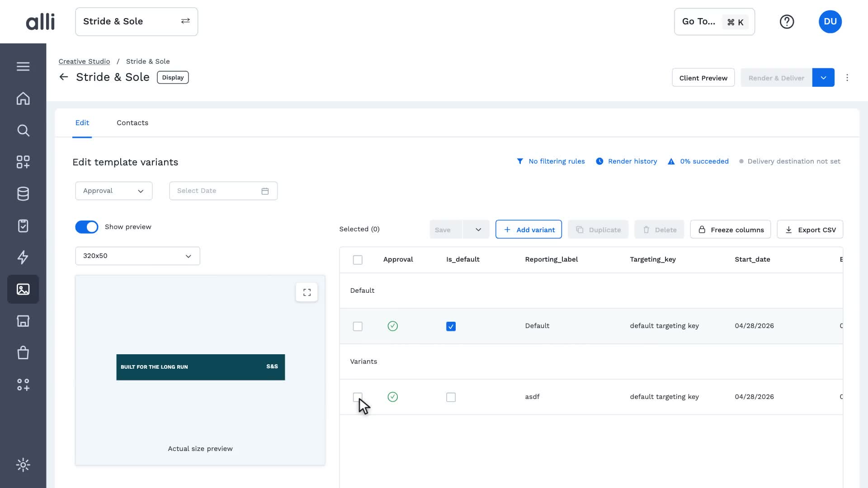Open the three-dot more options menu
This screenshot has width=868, height=488.
847,78
